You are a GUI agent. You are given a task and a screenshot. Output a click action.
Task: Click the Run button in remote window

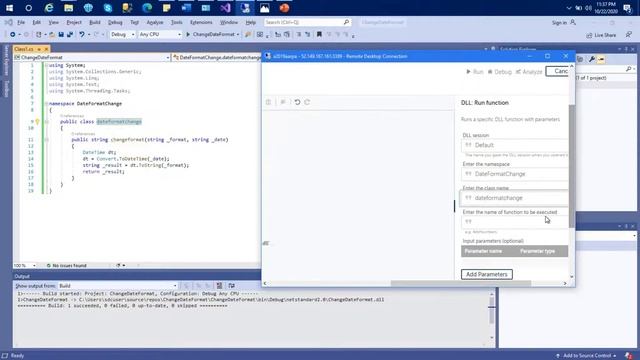[x=475, y=72]
